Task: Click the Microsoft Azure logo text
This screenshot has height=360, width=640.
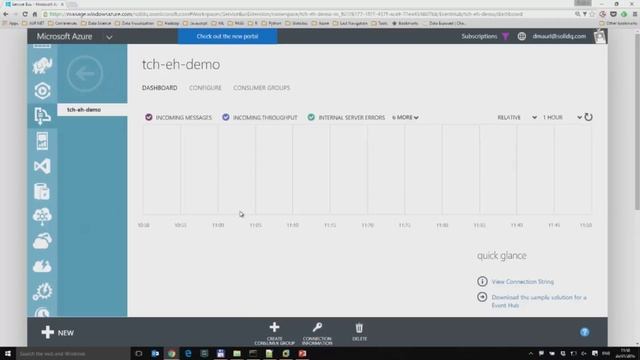Action: 64,36
